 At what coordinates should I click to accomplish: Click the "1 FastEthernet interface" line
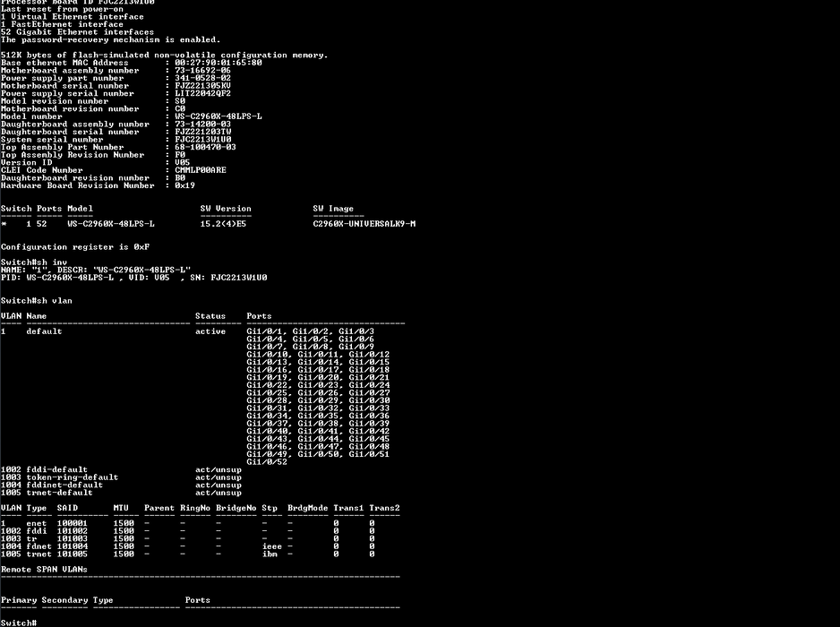[62, 24]
